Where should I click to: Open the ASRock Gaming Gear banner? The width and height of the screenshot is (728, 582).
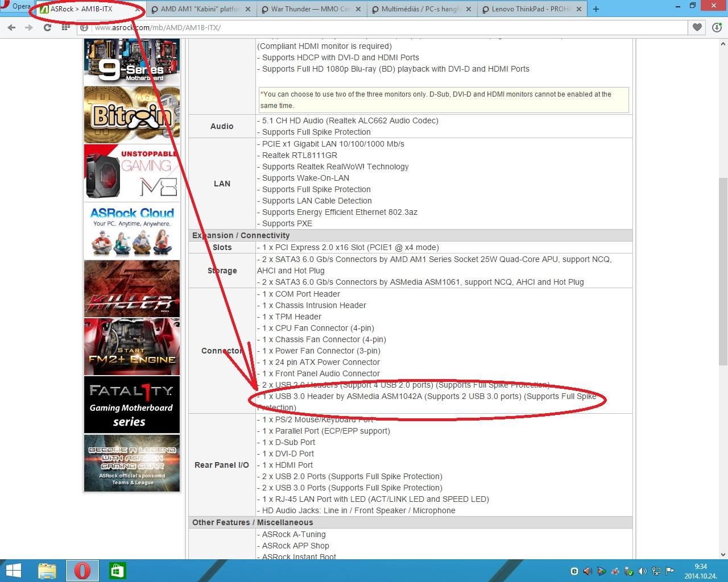tap(132, 463)
